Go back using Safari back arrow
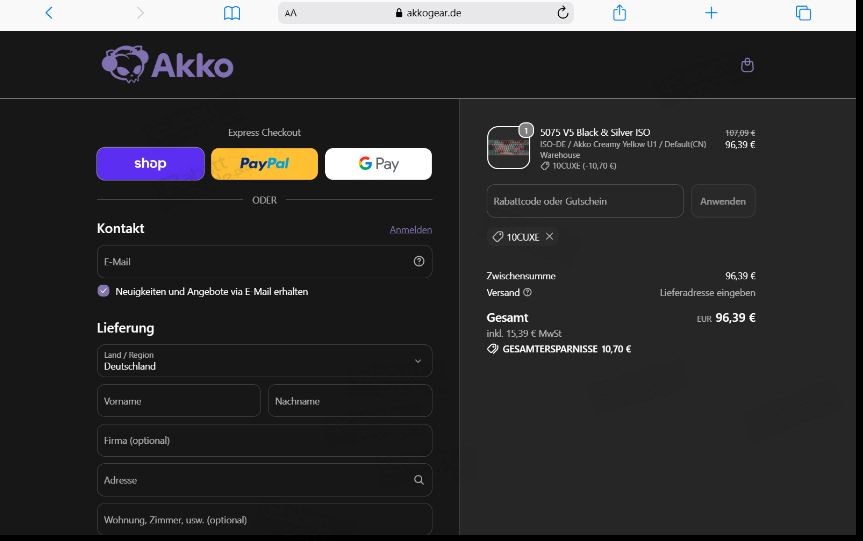Image resolution: width=863 pixels, height=541 pixels. [x=49, y=13]
